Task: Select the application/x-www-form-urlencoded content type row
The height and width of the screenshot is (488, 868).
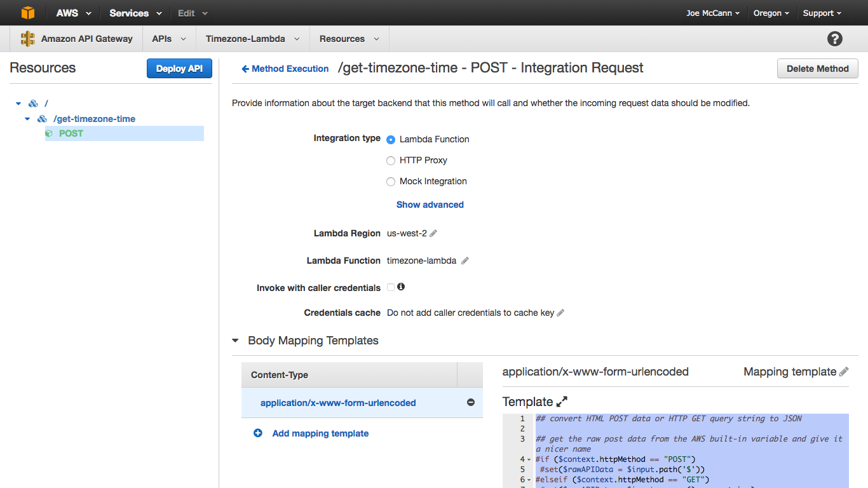Action: (362, 403)
